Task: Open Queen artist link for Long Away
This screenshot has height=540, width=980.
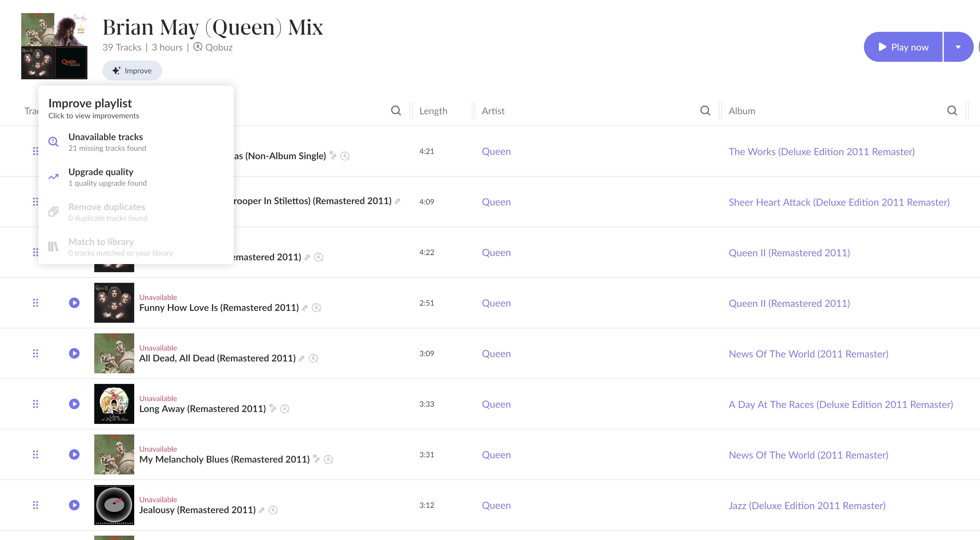Action: [x=496, y=405]
